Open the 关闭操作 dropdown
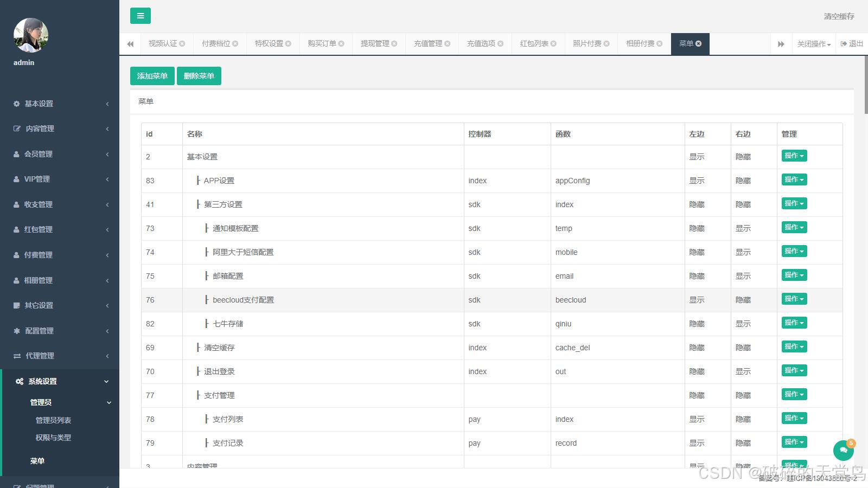The image size is (868, 488). (814, 44)
